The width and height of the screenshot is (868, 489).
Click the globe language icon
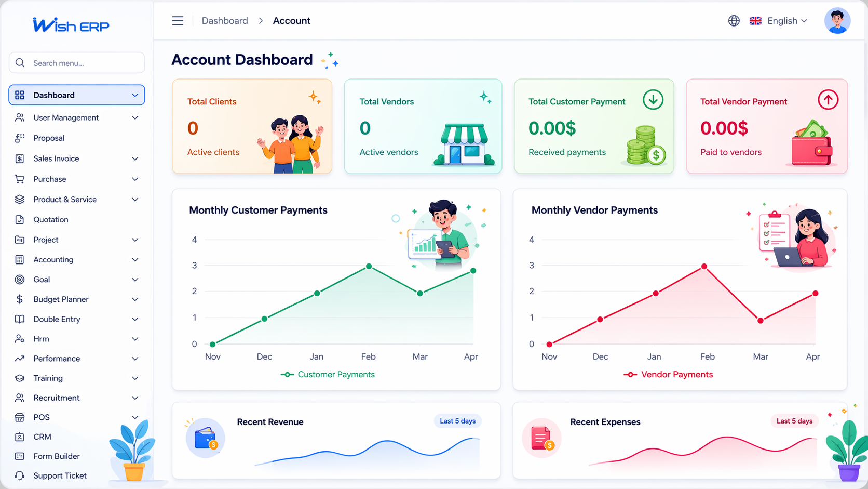[734, 21]
